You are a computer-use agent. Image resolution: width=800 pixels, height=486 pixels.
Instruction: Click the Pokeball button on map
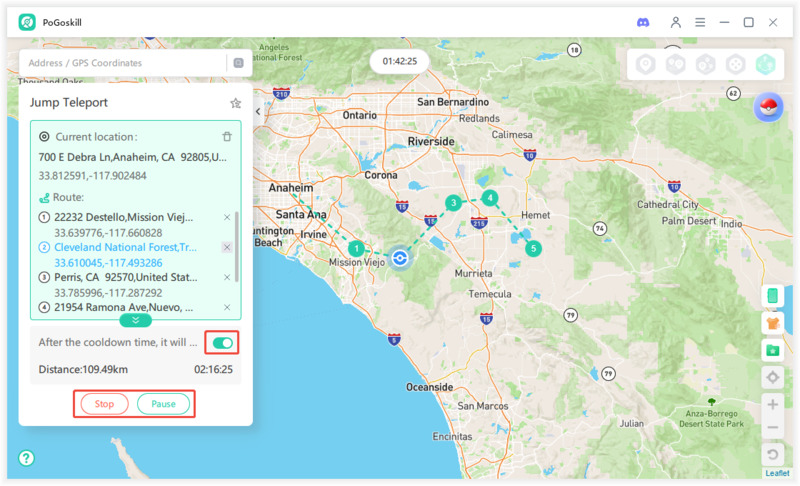(x=768, y=108)
